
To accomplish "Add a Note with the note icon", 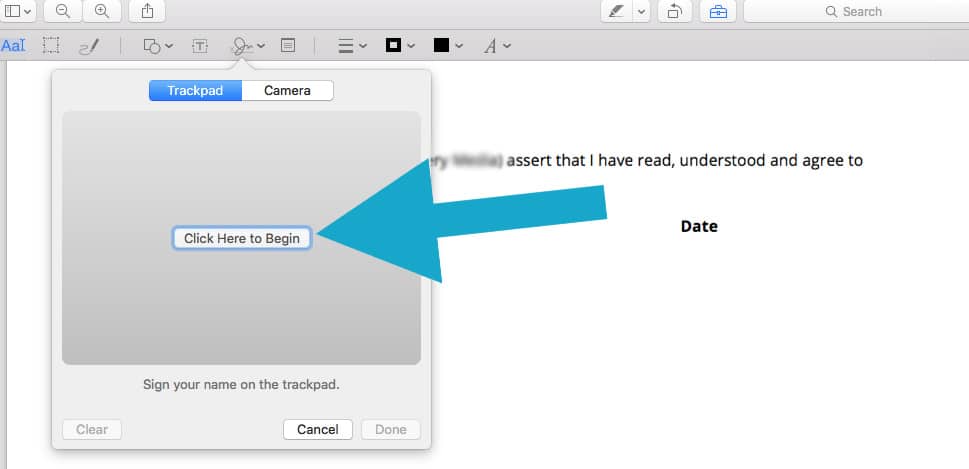I will click(288, 45).
